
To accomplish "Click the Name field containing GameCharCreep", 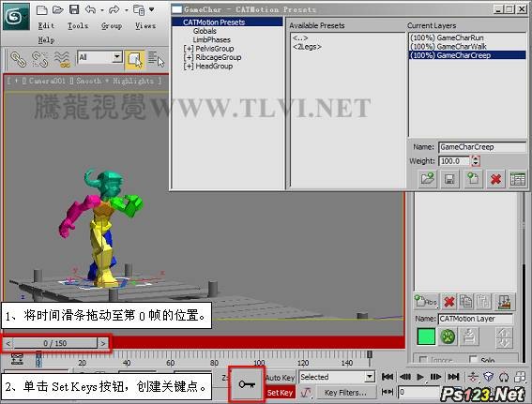I will point(481,147).
